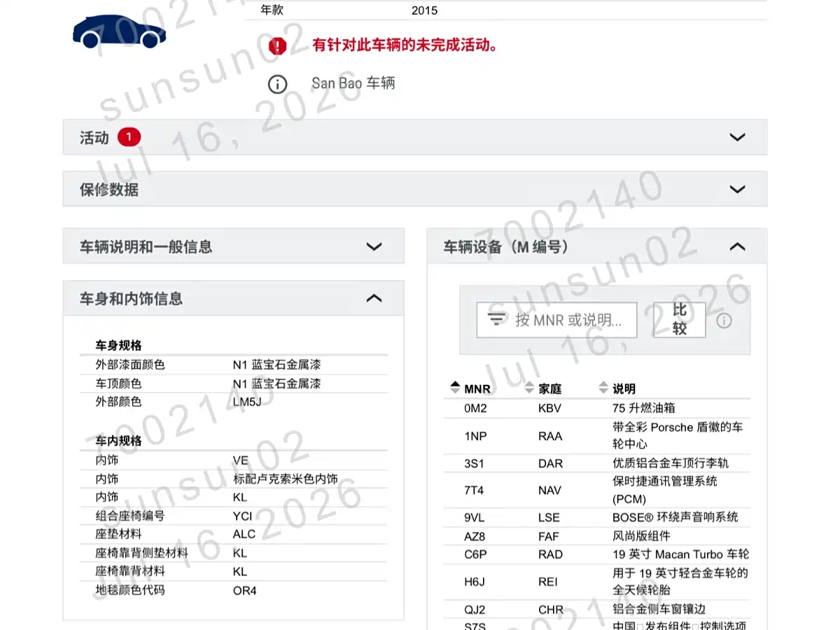
Task: Click the warning text 有针对此车辆的未完成活动
Action: click(405, 45)
